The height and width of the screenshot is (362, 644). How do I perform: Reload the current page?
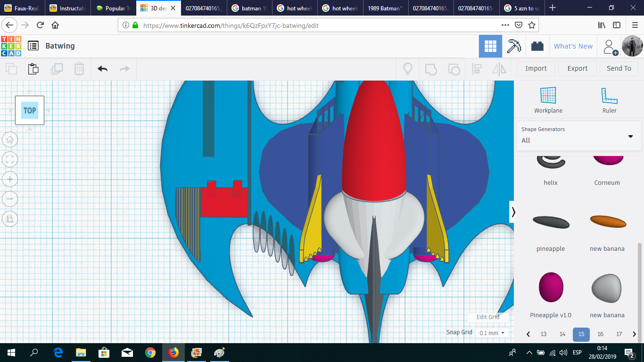pyautogui.click(x=40, y=25)
